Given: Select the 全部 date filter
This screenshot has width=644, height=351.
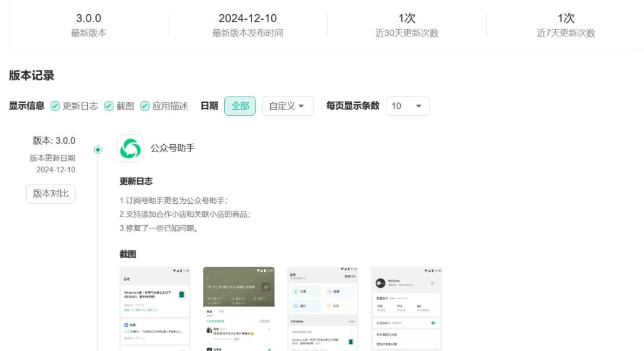Looking at the screenshot, I should pyautogui.click(x=240, y=106).
